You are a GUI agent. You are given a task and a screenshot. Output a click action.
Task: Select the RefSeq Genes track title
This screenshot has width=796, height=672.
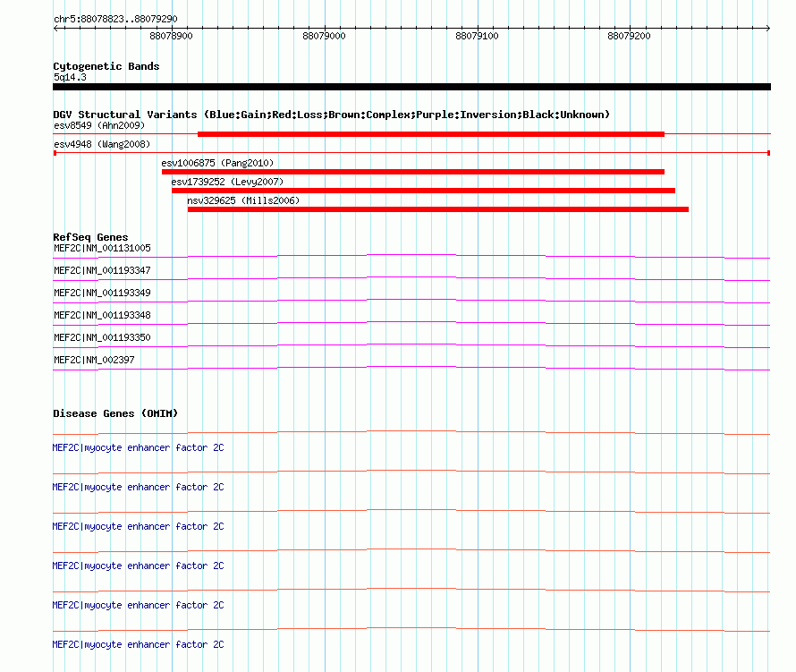tap(90, 237)
